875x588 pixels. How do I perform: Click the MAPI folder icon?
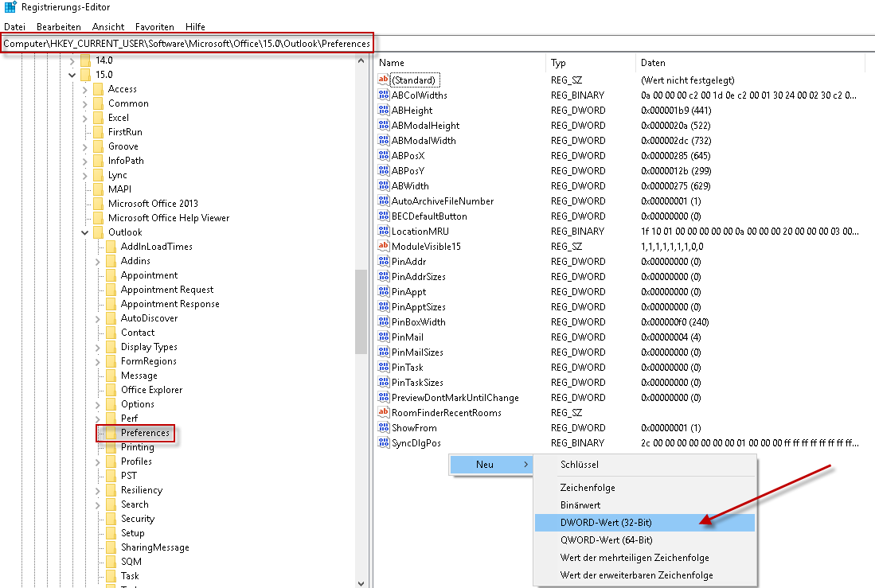coord(98,189)
